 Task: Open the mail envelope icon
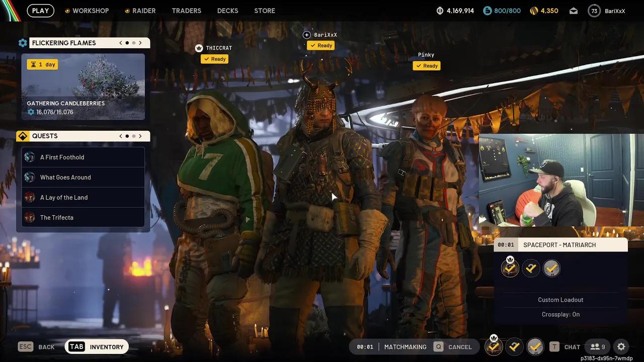(573, 10)
